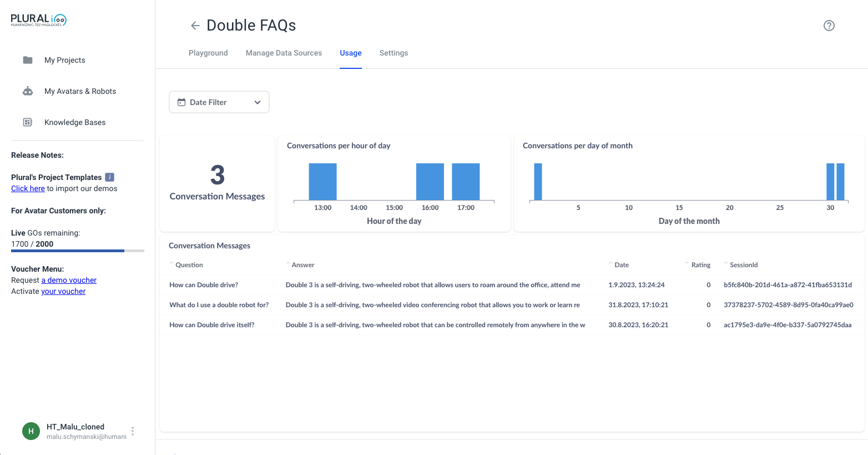This screenshot has width=868, height=455.
Task: Switch to the Playground tab
Action: (x=208, y=53)
